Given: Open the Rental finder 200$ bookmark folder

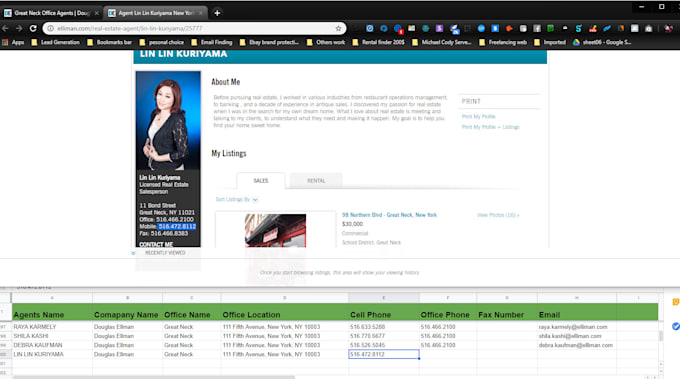Looking at the screenshot, I should click(378, 42).
